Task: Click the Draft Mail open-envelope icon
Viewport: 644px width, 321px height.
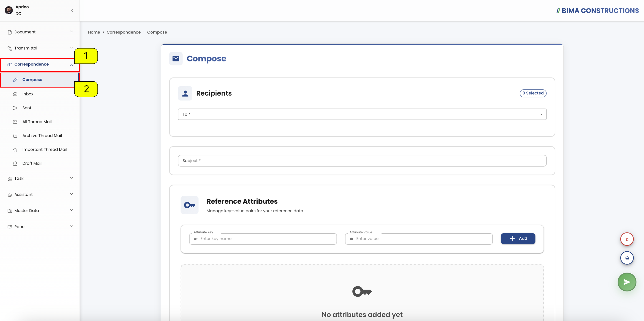Action: pyautogui.click(x=15, y=163)
